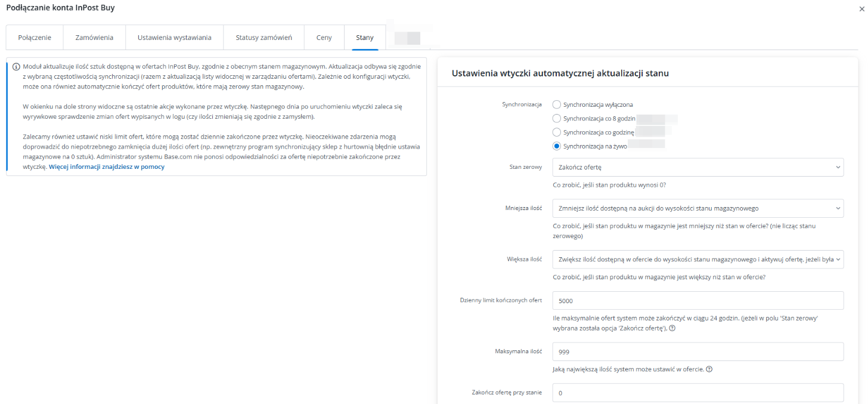Focus the 'Maksymalna ilość' input field
This screenshot has width=868, height=404.
(x=697, y=351)
